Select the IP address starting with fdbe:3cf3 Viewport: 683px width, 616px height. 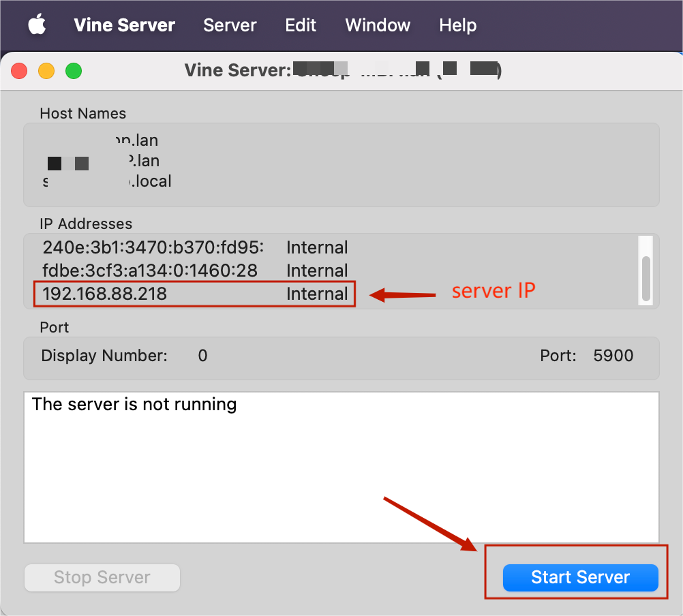(150, 271)
